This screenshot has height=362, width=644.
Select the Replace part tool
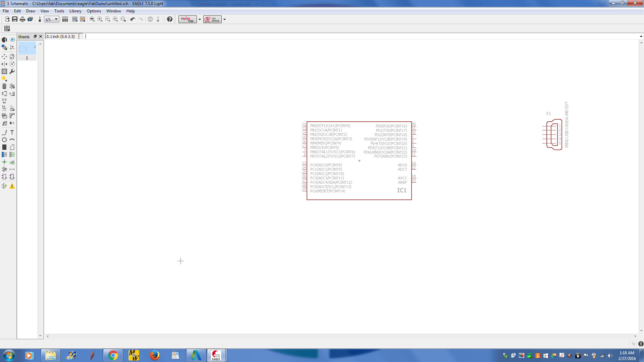[12, 94]
